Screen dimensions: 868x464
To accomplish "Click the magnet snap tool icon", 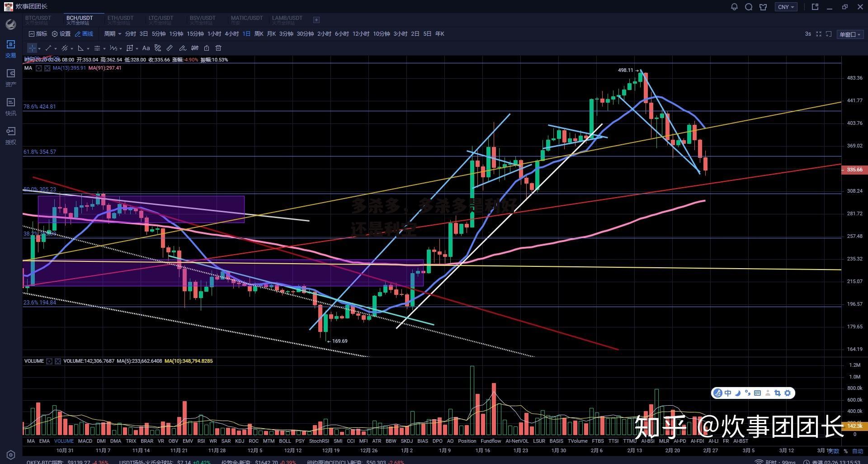I will [195, 48].
